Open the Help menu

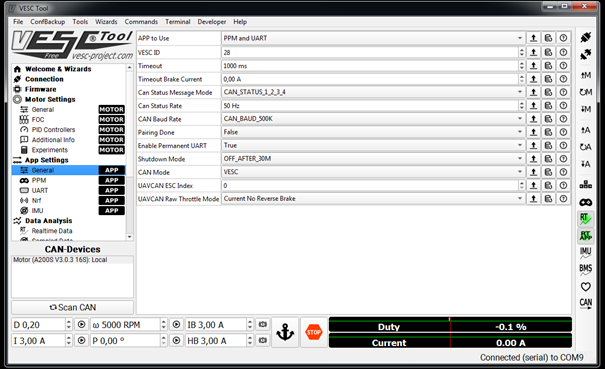[x=240, y=22]
